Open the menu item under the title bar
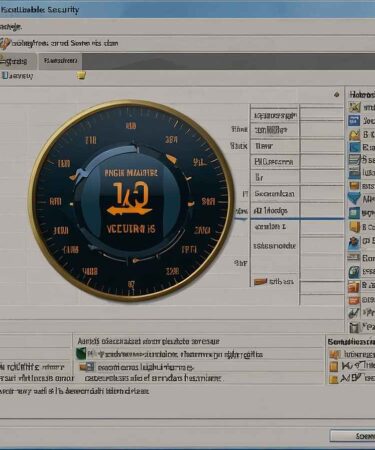The height and width of the screenshot is (450, 375). pos(11,27)
